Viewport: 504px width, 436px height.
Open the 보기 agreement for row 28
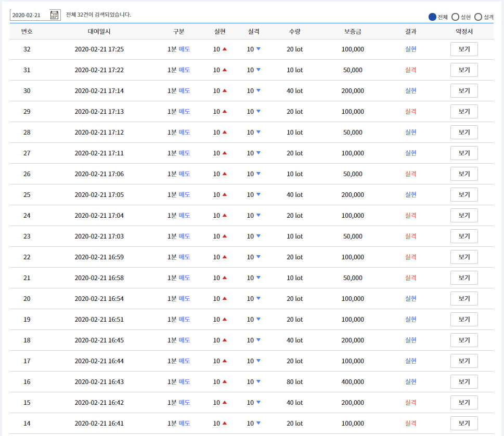pos(464,133)
